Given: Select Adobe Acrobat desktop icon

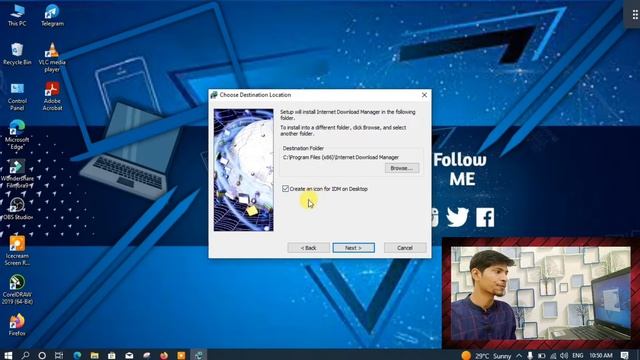Looking at the screenshot, I should [52, 96].
